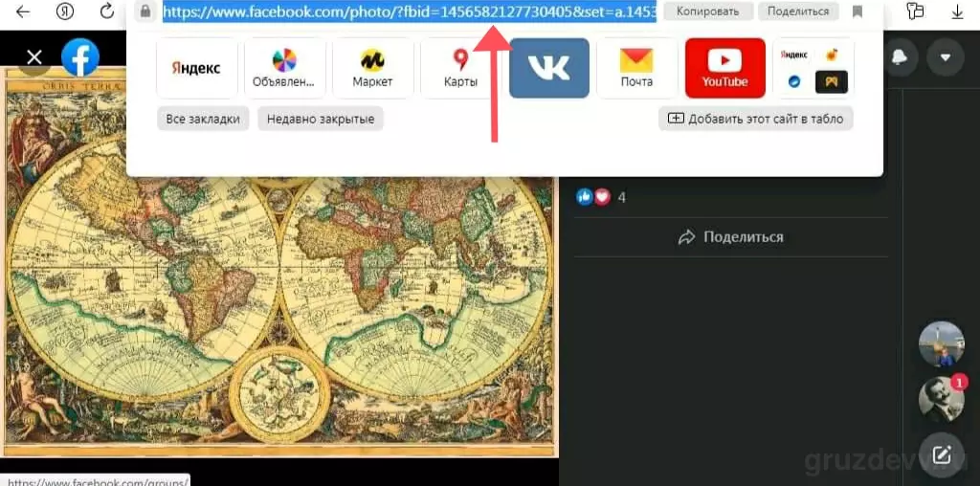Open the Карты tile

460,68
